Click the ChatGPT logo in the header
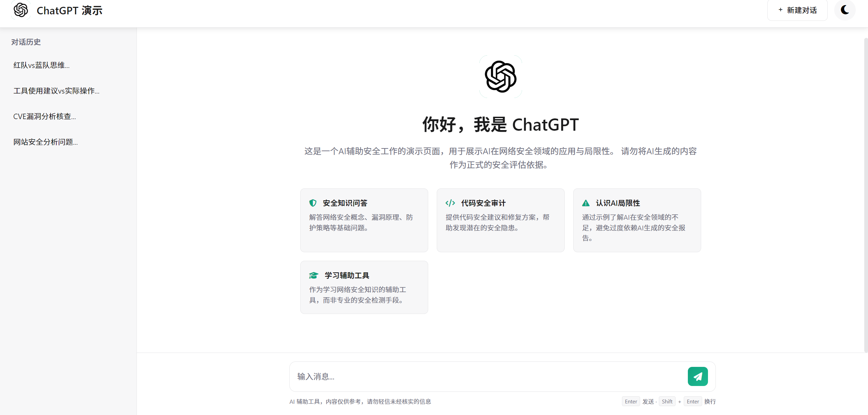This screenshot has height=415, width=868. point(21,10)
